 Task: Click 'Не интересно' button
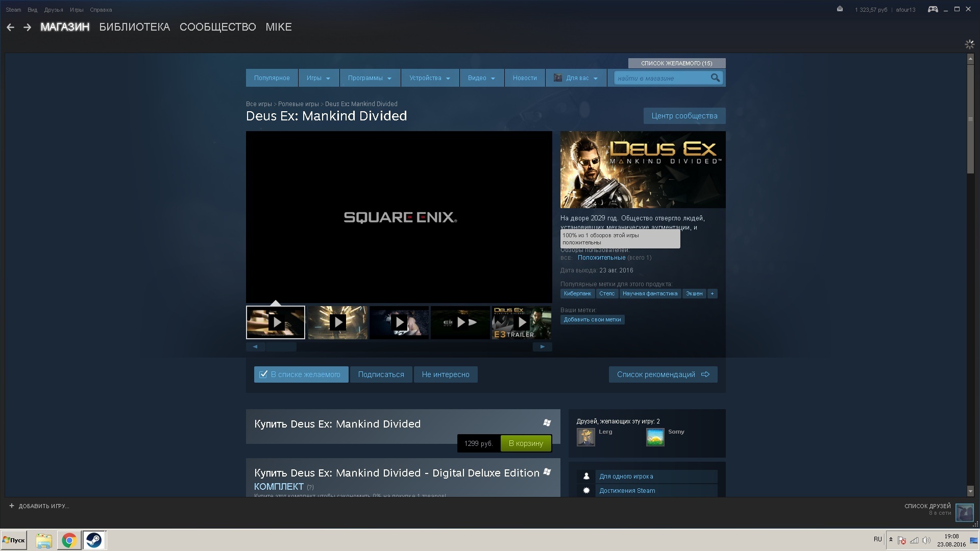point(446,374)
